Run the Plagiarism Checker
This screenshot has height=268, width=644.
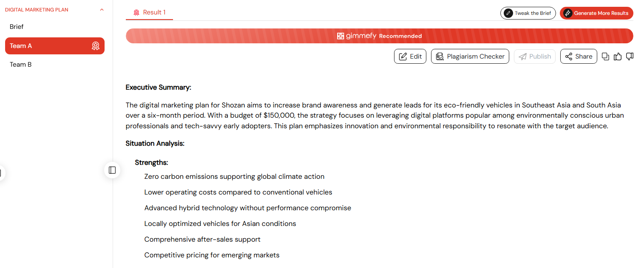click(x=470, y=56)
